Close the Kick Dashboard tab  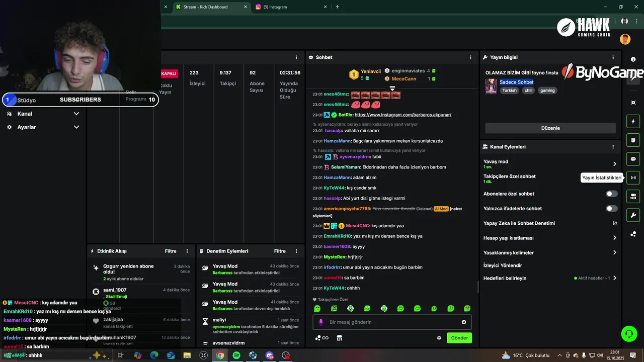pyautogui.click(x=246, y=7)
